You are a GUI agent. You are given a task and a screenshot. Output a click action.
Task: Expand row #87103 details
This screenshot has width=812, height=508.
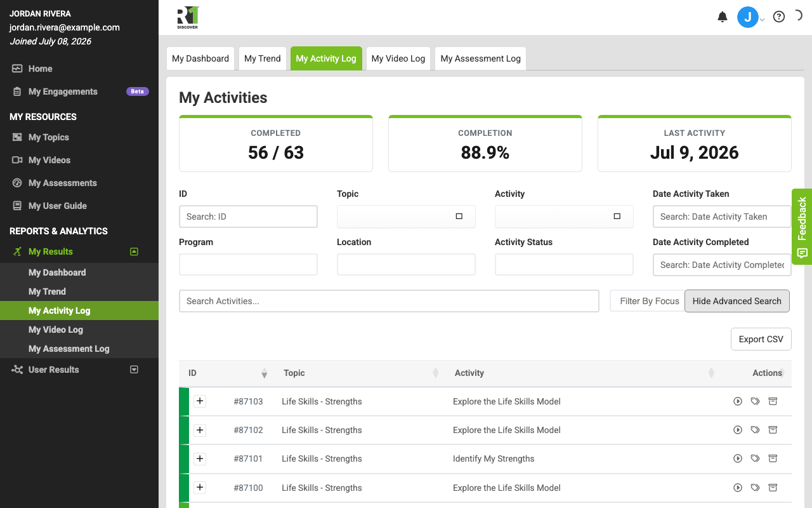pyautogui.click(x=200, y=401)
